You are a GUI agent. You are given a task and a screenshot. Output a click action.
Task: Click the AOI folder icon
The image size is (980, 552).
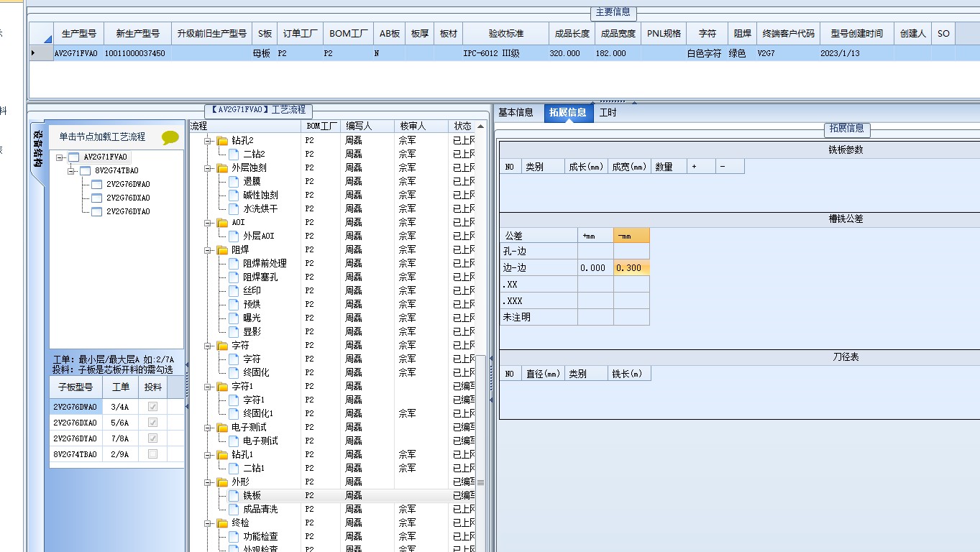click(x=222, y=223)
